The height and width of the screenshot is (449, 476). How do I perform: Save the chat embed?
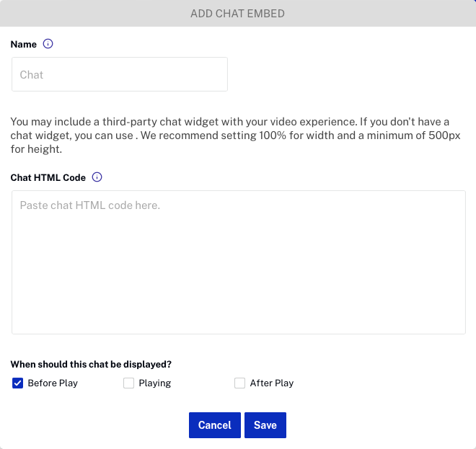click(265, 425)
